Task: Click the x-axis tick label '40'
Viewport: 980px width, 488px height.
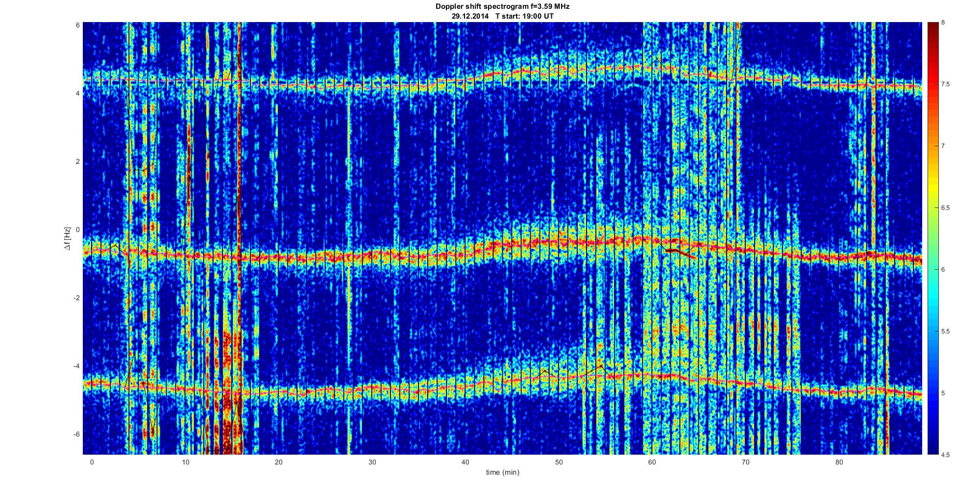Action: click(465, 462)
